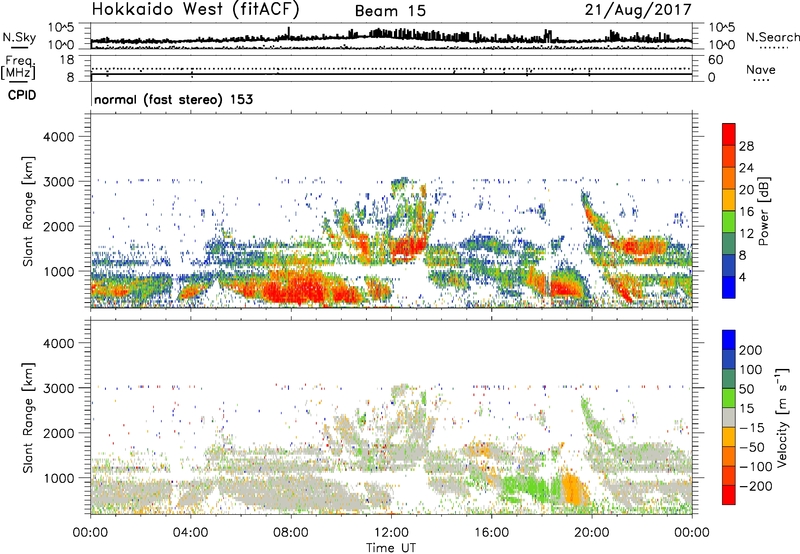800x554 pixels.
Task: Click the '2000' tick on velocity panel
Action: click(x=58, y=433)
